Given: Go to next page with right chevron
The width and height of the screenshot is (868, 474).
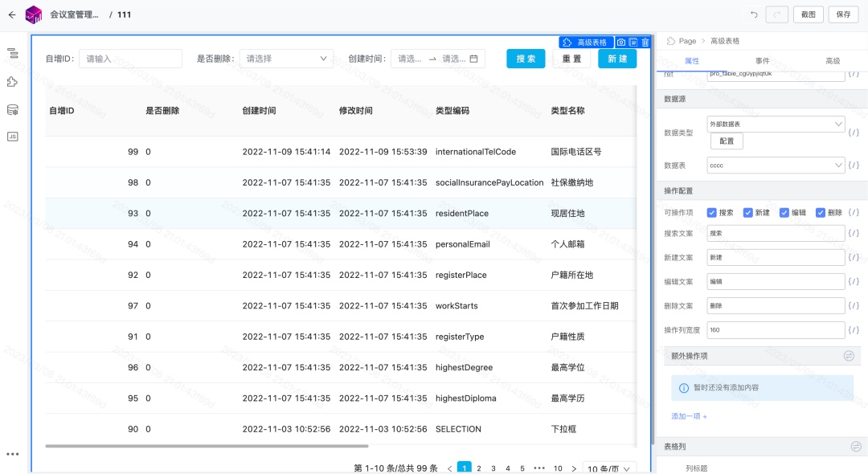Looking at the screenshot, I should [574, 468].
